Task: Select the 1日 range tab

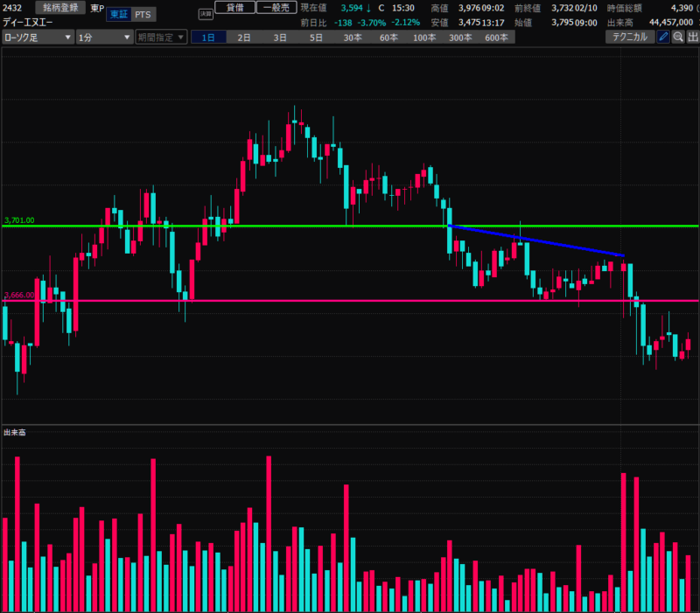Action: pyautogui.click(x=208, y=38)
